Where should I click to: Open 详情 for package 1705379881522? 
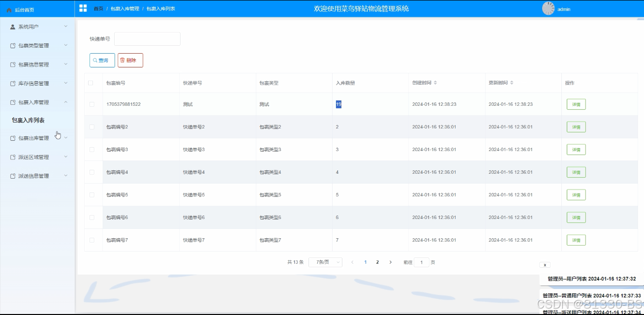(576, 104)
